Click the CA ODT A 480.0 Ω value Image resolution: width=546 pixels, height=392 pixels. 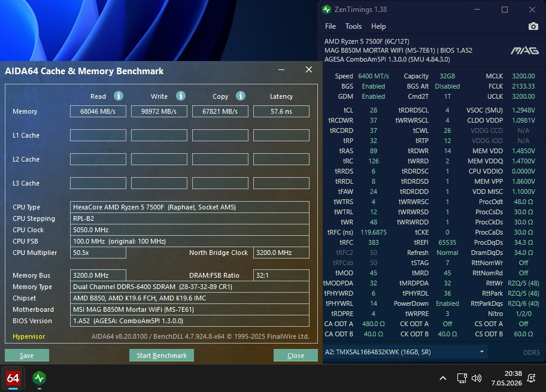point(374,324)
